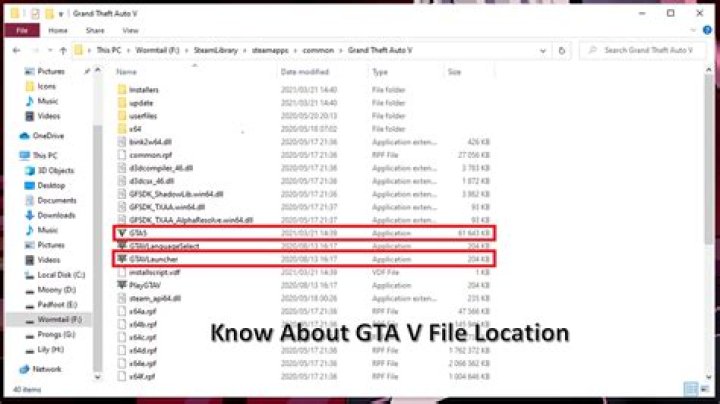
Task: Click the GTA5 application icon
Action: tap(122, 232)
